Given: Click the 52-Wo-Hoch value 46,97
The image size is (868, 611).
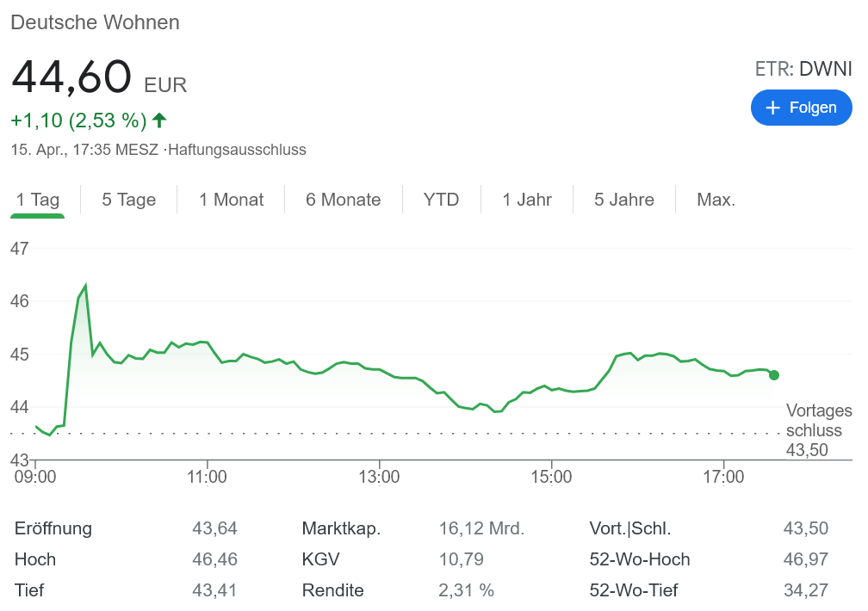Looking at the screenshot, I should pos(805,559).
